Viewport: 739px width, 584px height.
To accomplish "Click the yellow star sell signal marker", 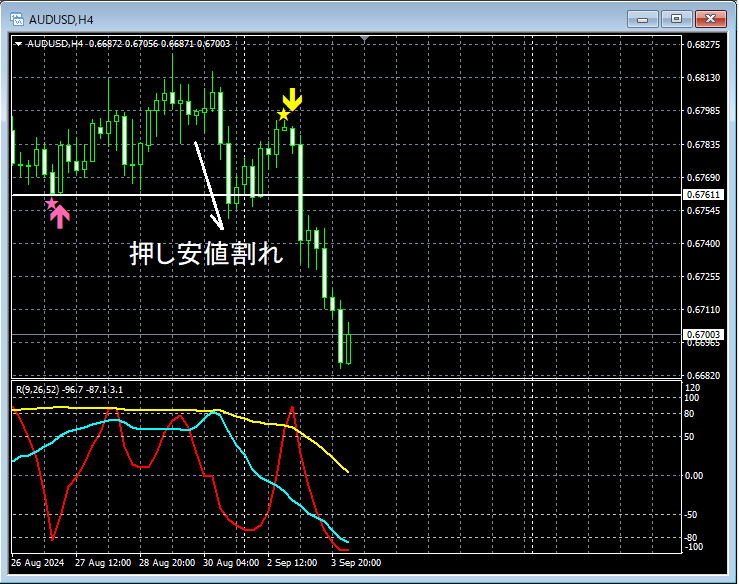I will 283,115.
